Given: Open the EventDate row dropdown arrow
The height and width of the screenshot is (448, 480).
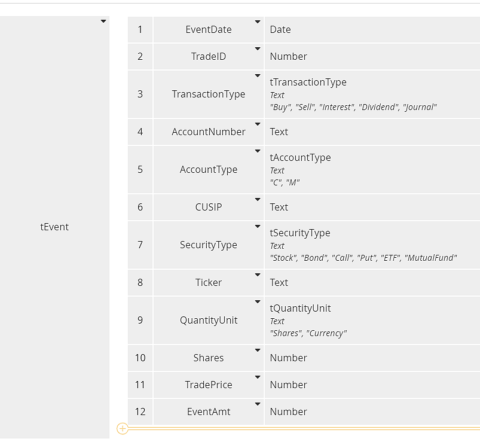Looking at the screenshot, I should [x=258, y=22].
